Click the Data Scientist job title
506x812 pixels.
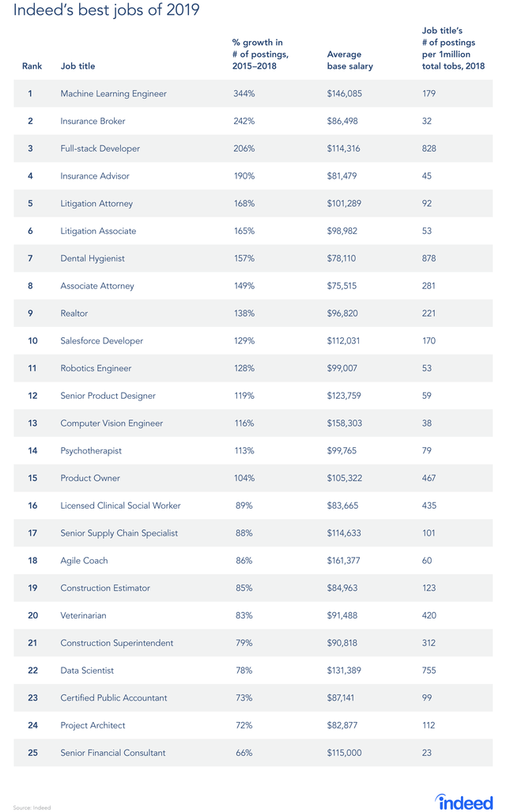coord(87,671)
